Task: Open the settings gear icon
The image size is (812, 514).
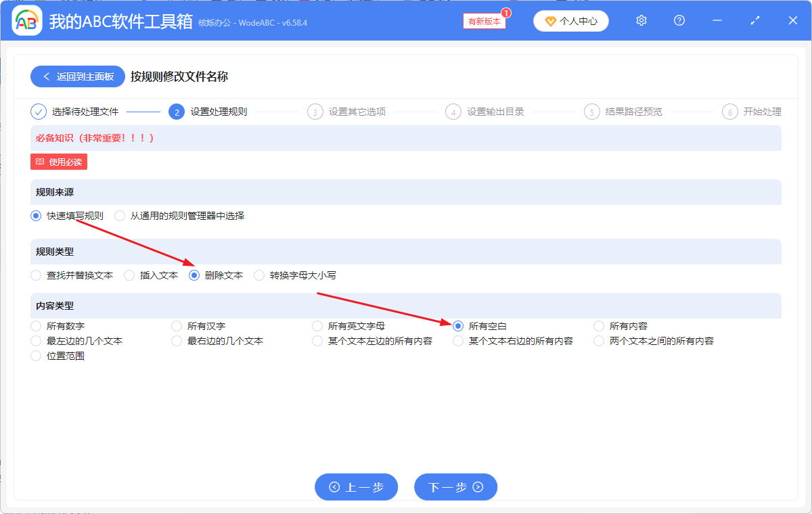Action: (641, 20)
